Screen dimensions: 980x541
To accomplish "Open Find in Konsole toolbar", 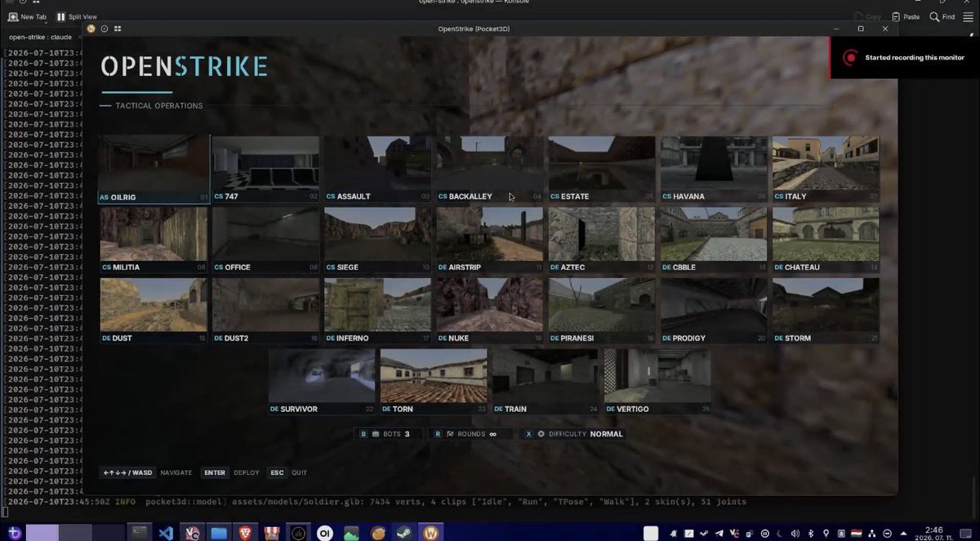I will [942, 16].
